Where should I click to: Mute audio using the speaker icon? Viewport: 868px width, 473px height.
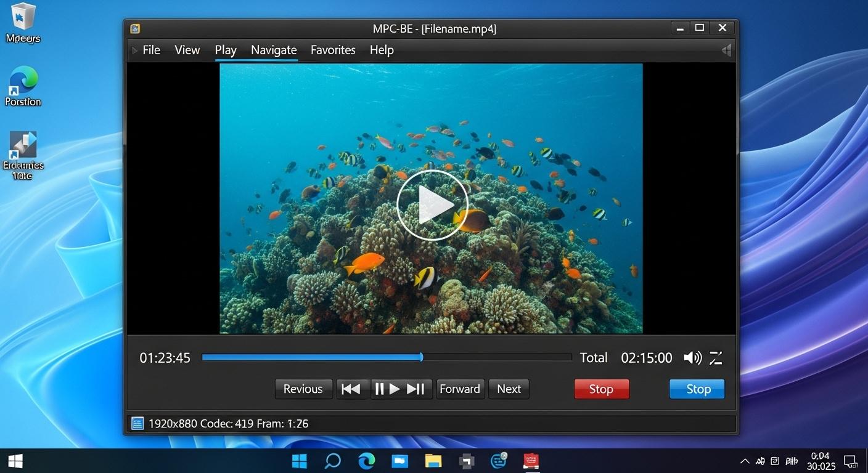[x=692, y=358]
